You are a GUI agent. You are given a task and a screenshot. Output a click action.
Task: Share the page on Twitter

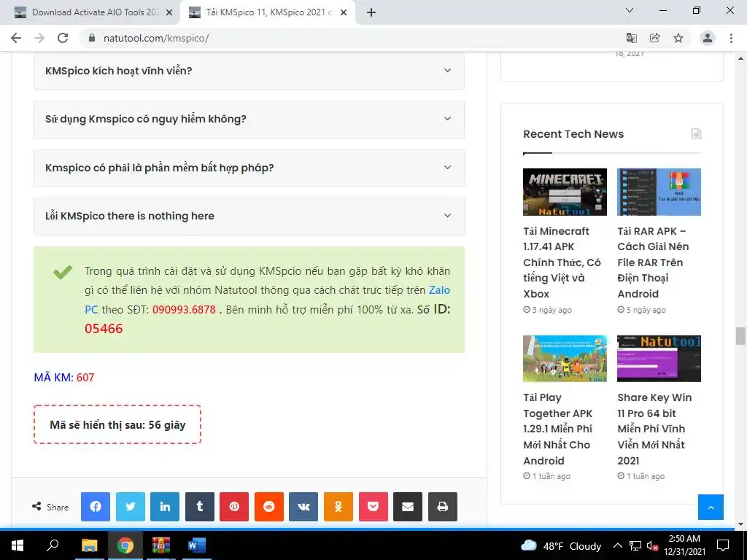coord(130,507)
